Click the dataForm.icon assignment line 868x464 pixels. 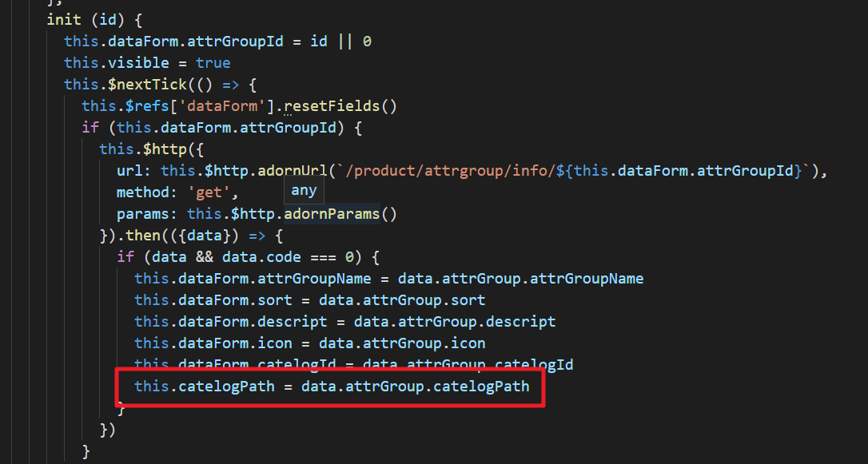click(310, 343)
